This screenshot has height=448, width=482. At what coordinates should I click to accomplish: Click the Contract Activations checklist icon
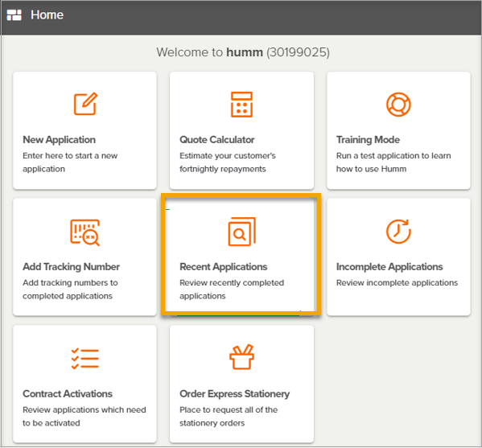[x=84, y=359]
